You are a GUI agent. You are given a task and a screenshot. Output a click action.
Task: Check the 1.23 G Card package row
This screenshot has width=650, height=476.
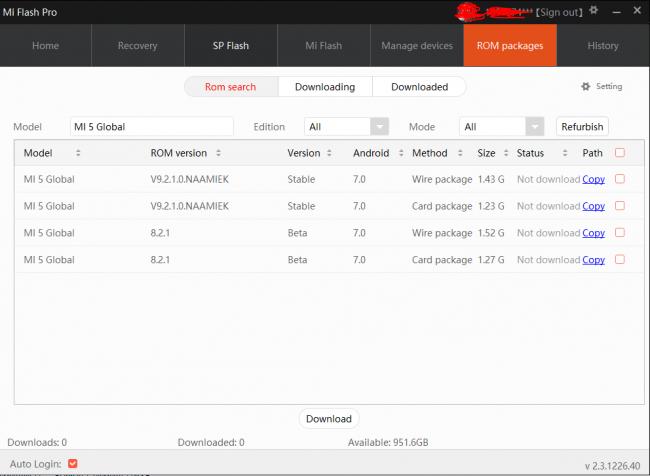[x=620, y=206]
